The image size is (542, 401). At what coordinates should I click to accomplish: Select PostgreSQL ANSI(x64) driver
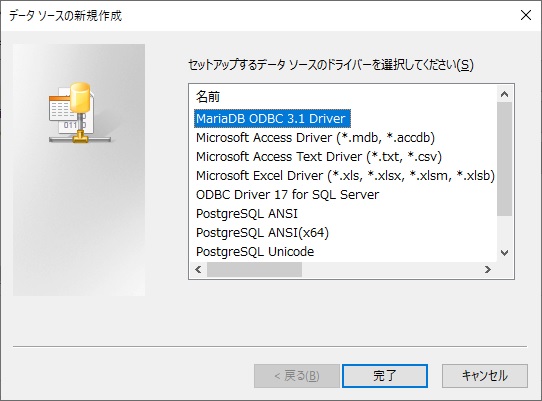click(x=262, y=233)
